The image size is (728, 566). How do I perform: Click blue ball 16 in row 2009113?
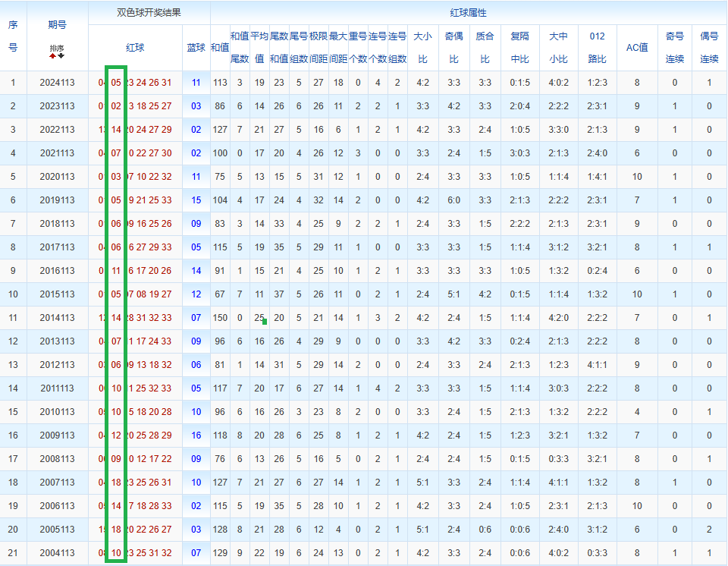(x=196, y=436)
